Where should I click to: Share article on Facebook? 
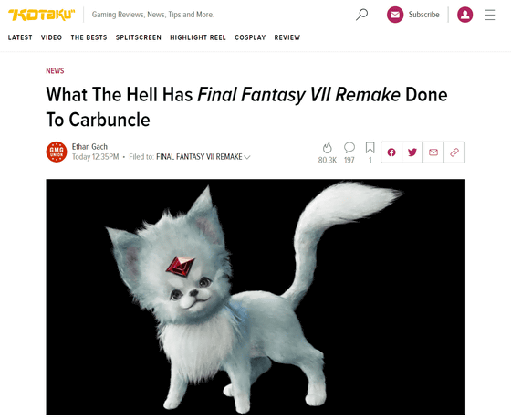[391, 152]
